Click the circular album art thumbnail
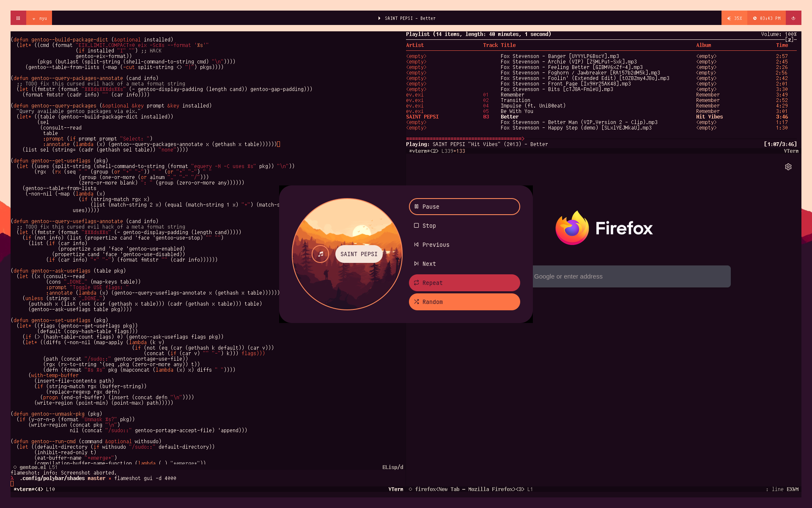 [347, 254]
